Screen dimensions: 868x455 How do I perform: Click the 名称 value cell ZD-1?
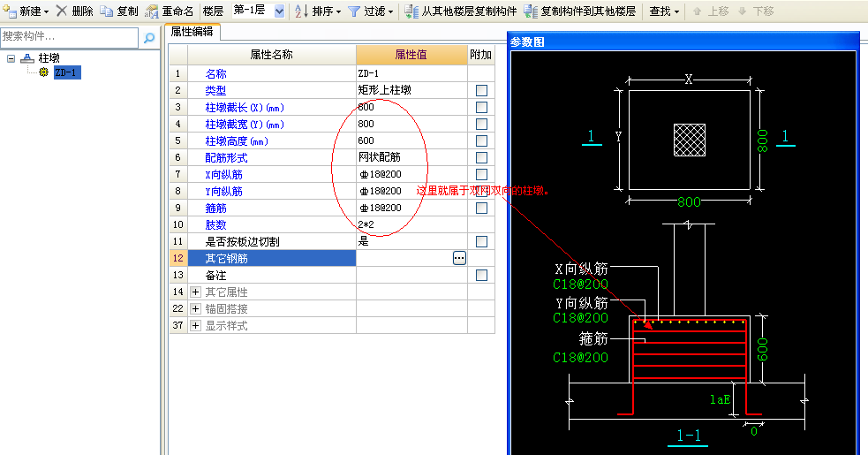point(411,73)
